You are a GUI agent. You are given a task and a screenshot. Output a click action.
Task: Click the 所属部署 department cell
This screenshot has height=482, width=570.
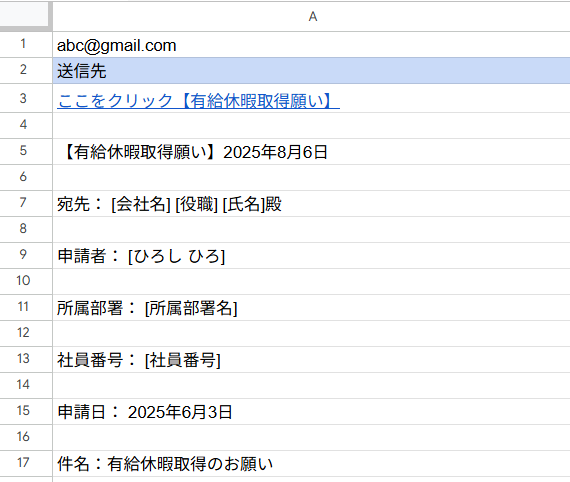point(312,308)
